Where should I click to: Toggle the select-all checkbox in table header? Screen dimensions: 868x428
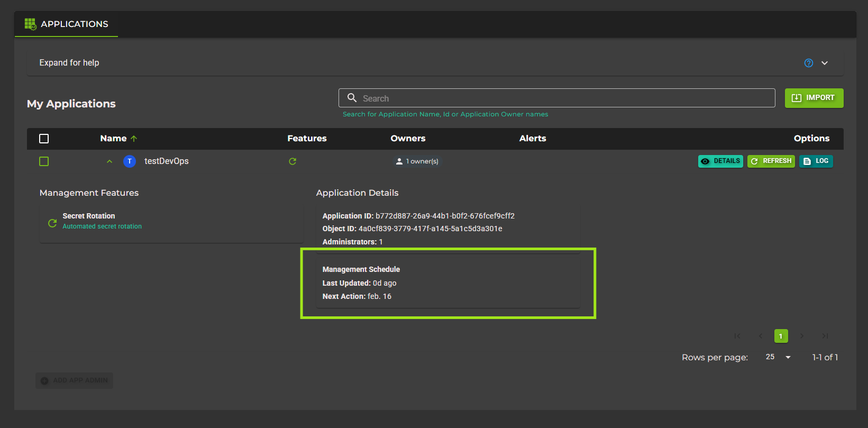44,139
